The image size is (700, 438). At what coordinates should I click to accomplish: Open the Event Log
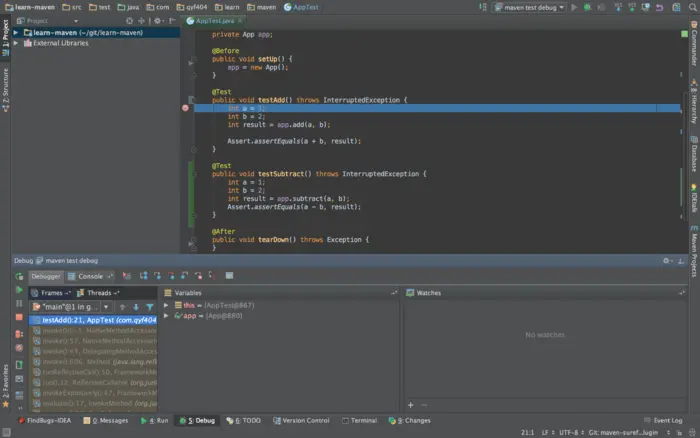[663, 421]
